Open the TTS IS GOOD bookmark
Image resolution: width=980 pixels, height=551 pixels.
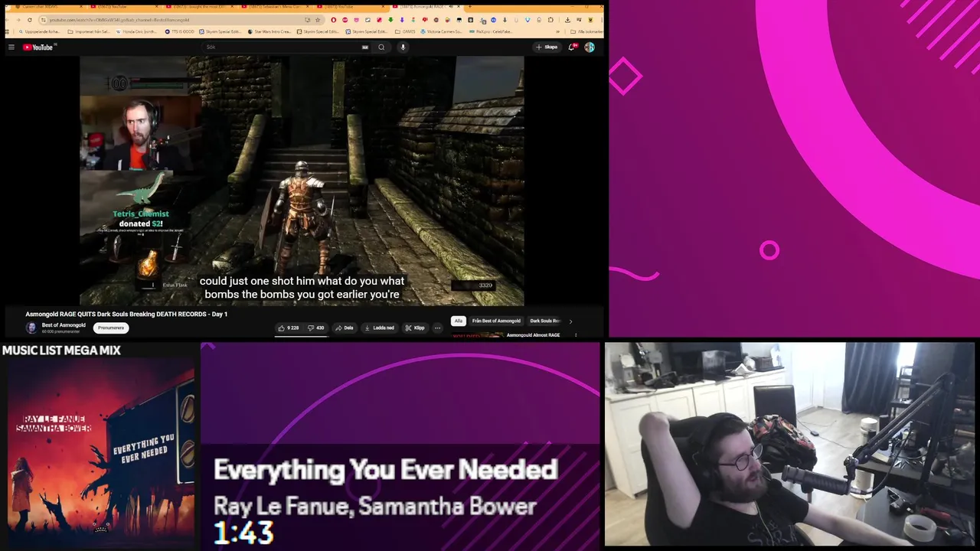(x=180, y=31)
